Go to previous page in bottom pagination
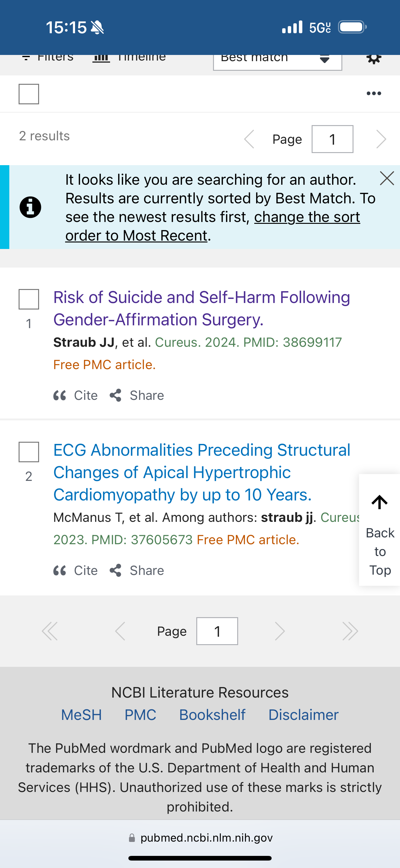Viewport: 400px width, 868px height. point(120,631)
